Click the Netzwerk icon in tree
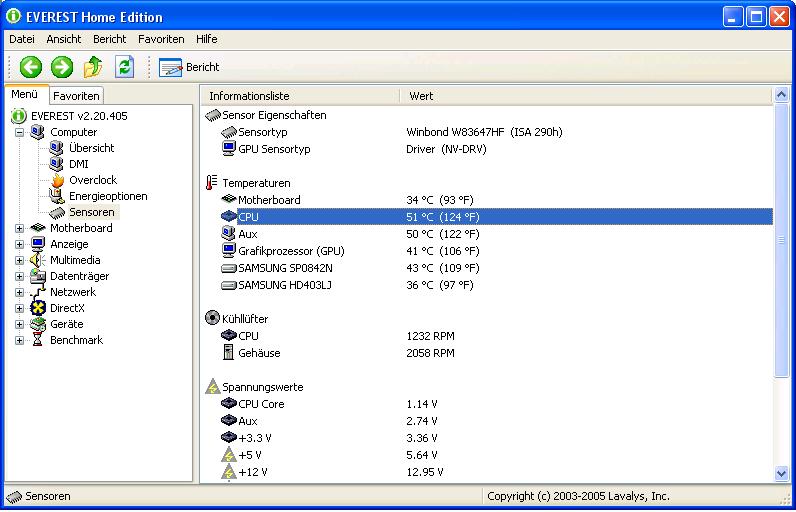Viewport: 796px width, 512px height. click(38, 292)
